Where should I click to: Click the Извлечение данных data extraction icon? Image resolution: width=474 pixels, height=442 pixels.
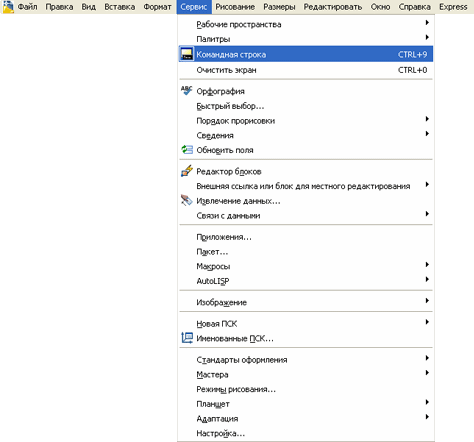coord(187,200)
